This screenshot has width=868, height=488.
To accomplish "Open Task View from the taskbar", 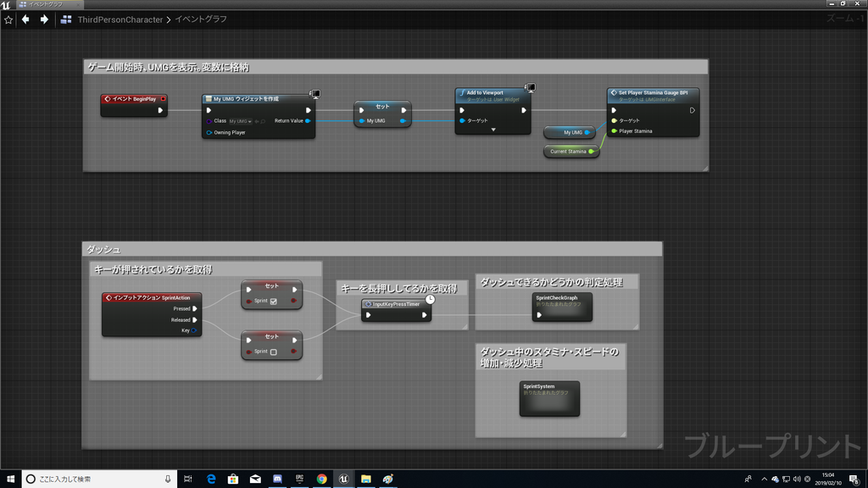I will tap(187, 480).
